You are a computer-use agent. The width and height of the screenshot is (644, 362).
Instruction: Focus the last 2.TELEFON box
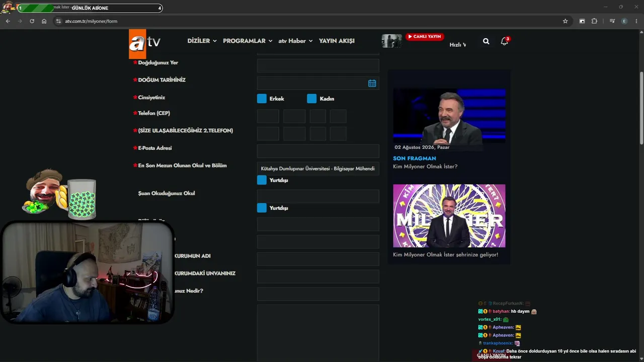(x=338, y=134)
